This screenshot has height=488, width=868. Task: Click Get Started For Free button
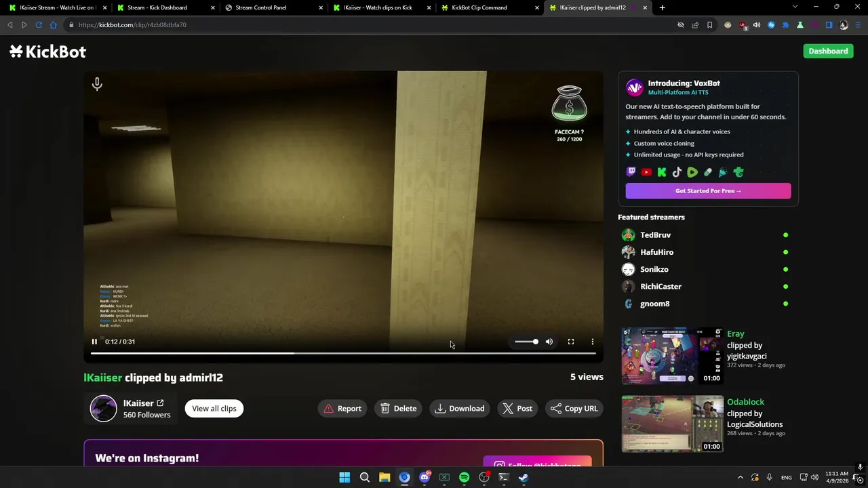708,190
